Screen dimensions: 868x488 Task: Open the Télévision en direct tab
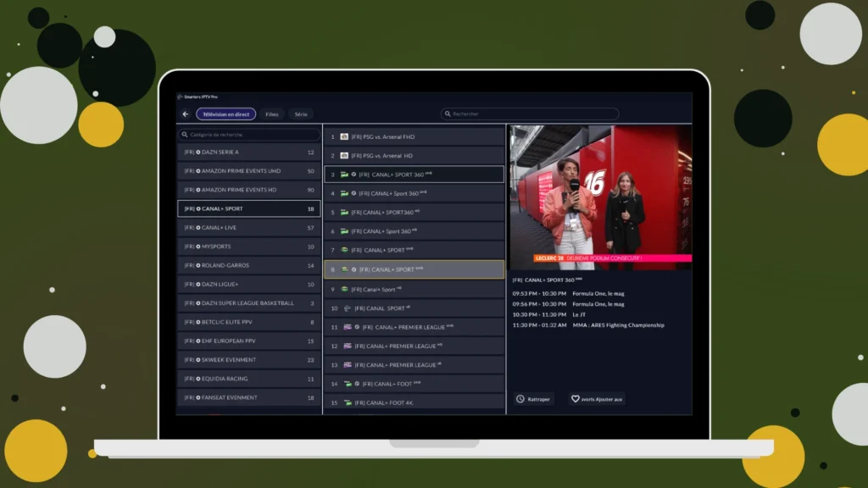tap(225, 114)
